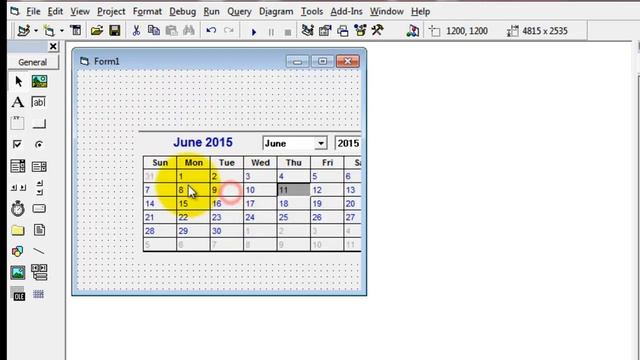Show the Toolbox via hammer-wrench icon
640x360 pixels.
coord(378,31)
